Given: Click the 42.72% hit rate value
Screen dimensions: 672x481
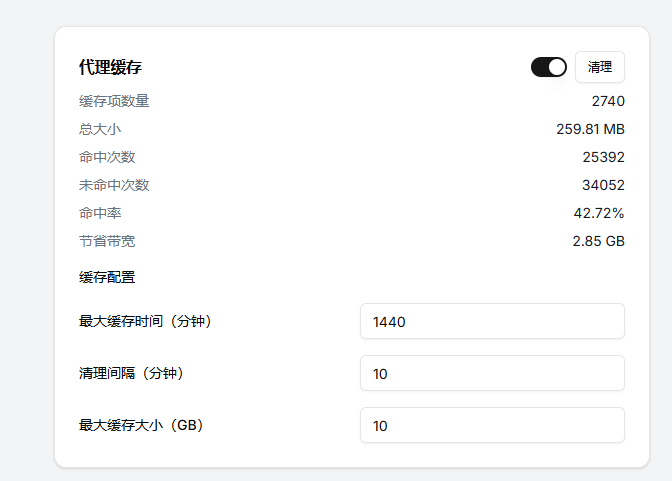Looking at the screenshot, I should coord(599,213).
